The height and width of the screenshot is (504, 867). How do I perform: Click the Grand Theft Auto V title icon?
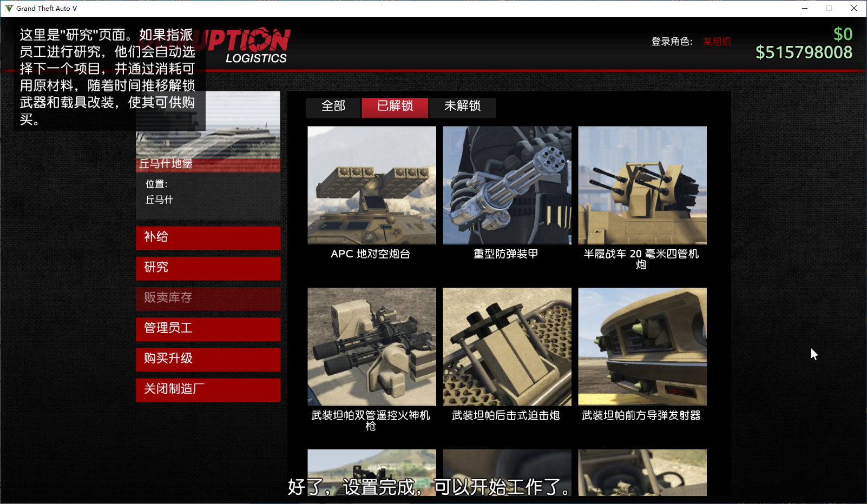(9, 8)
